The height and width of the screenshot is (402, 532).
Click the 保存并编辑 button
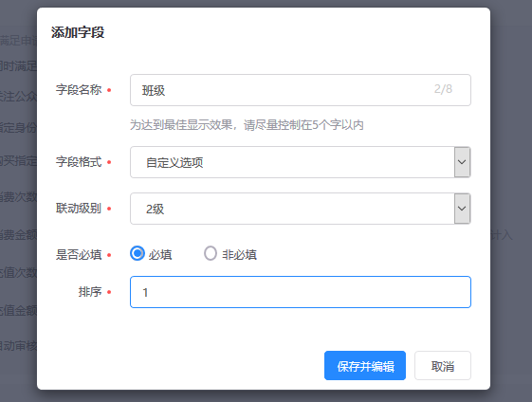point(365,366)
